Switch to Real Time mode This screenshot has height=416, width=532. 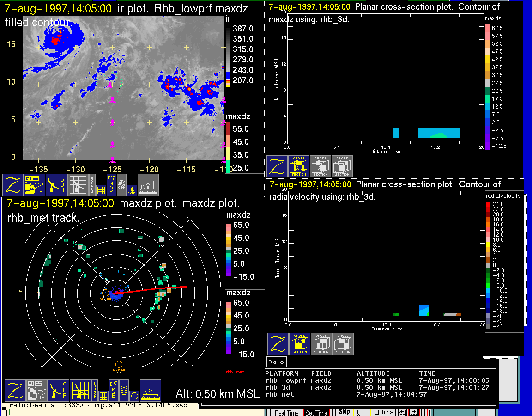[287, 413]
